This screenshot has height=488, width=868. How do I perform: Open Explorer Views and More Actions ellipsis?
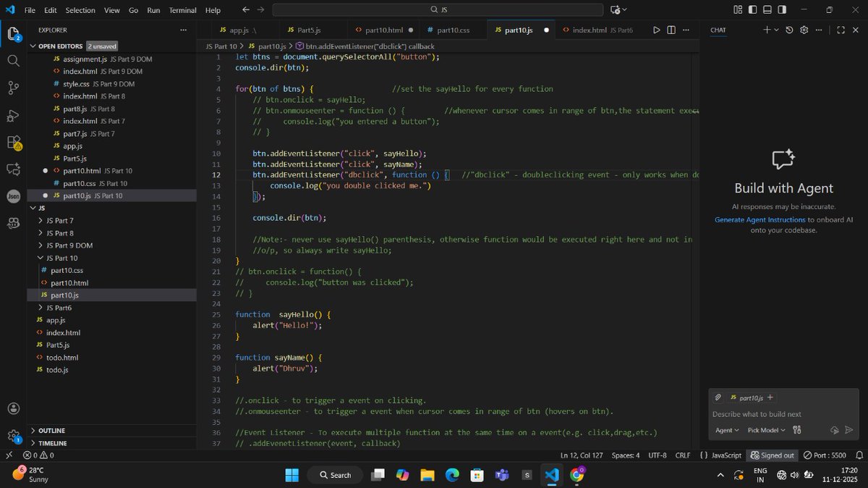coord(184,30)
